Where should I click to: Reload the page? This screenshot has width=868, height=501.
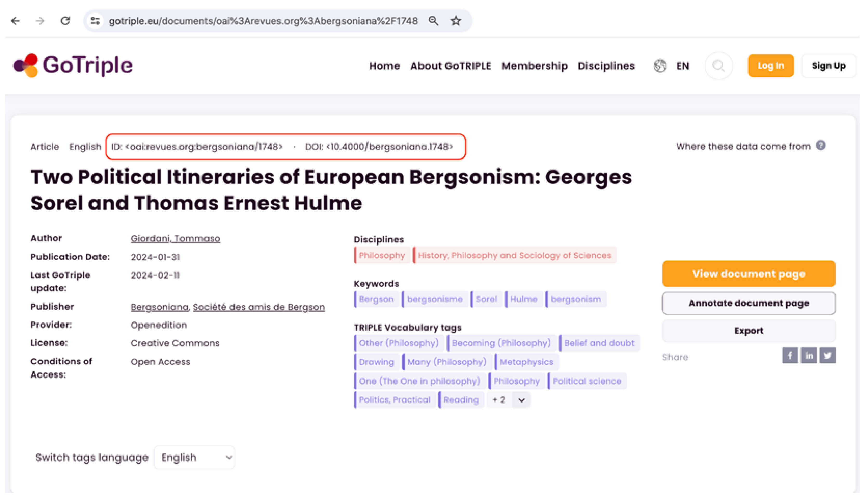(x=66, y=21)
